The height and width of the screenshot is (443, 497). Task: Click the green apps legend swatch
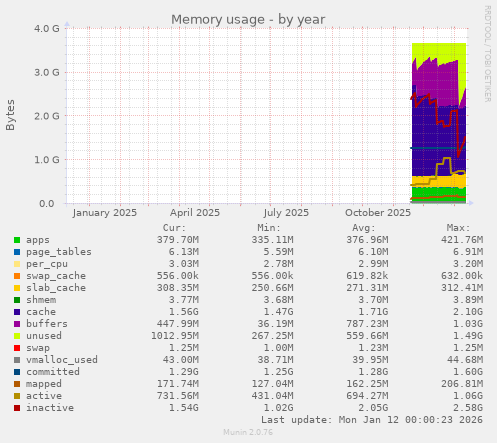(x=17, y=240)
